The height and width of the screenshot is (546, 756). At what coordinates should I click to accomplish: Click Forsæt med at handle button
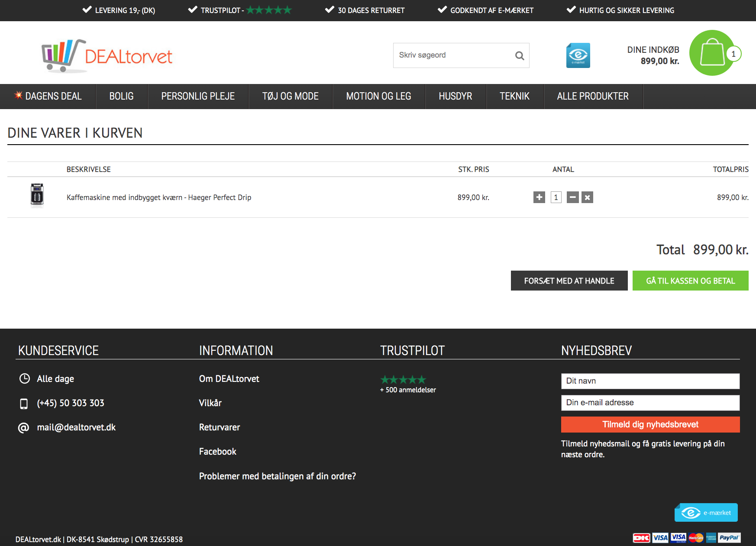click(569, 281)
